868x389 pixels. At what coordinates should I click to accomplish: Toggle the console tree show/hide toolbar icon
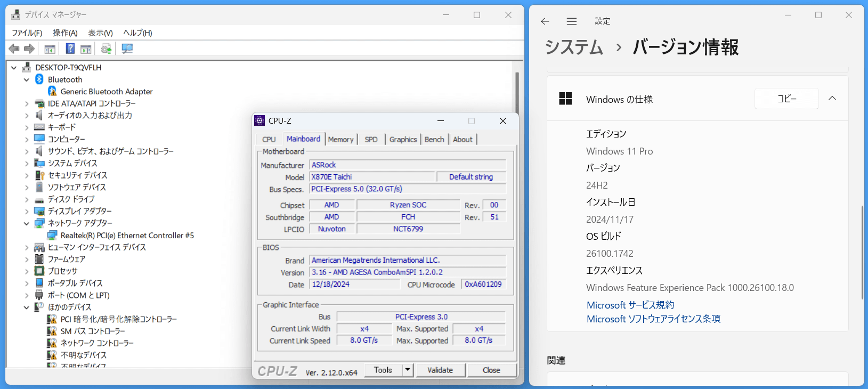(50, 49)
